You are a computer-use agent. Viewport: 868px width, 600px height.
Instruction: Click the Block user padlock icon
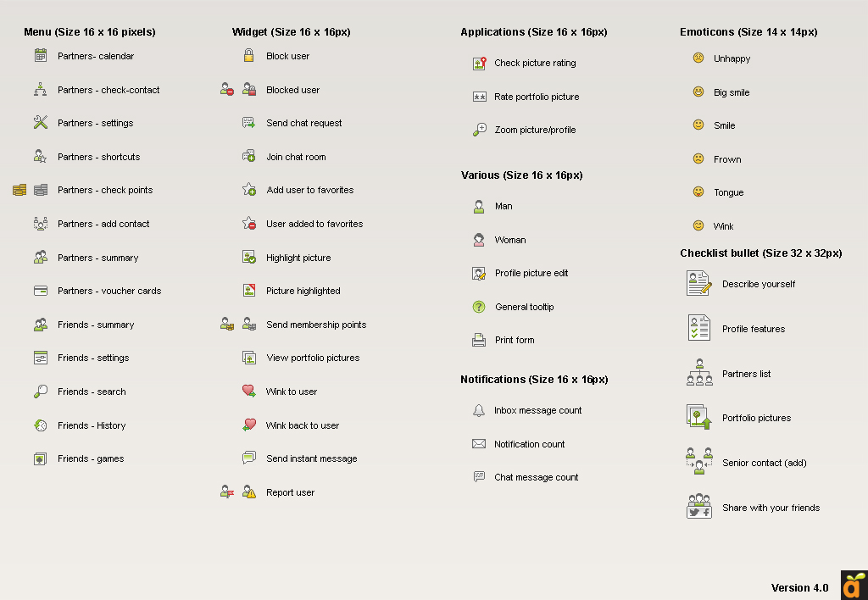(249, 56)
